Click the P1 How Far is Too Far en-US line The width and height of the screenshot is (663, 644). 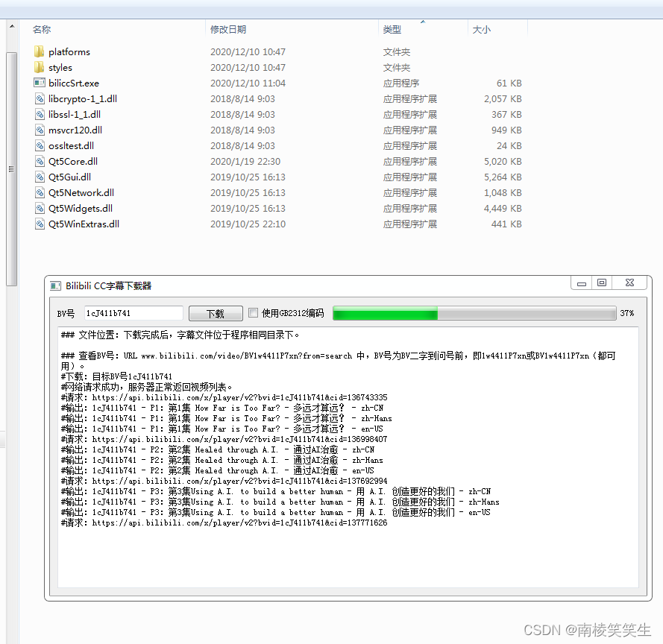pyautogui.click(x=222, y=429)
